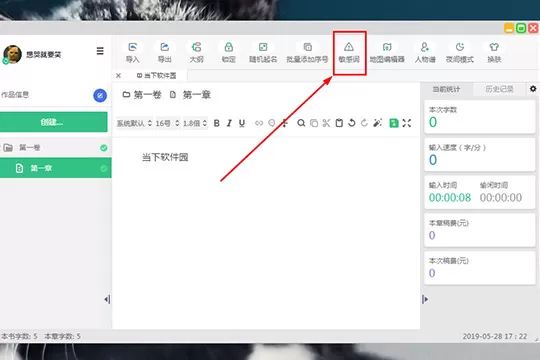Image resolution: width=540 pixels, height=360 pixels.
Task: Open the 导入 import tool
Action: point(133,53)
